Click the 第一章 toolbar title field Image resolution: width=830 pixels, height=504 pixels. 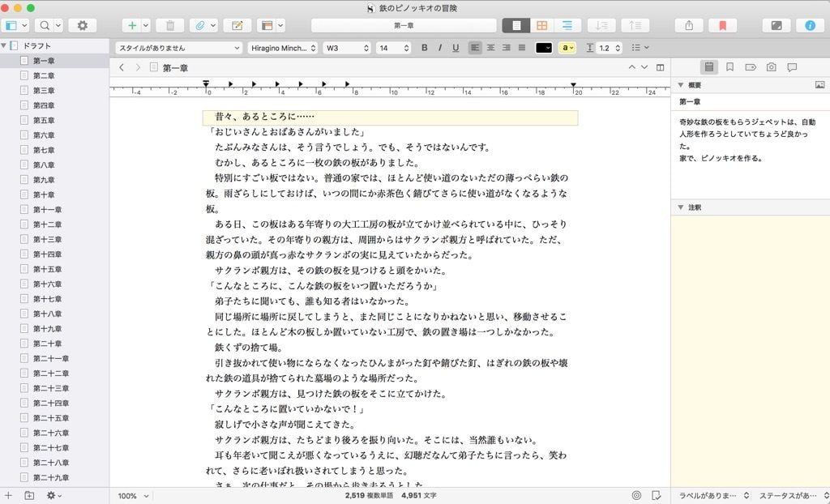pos(404,25)
